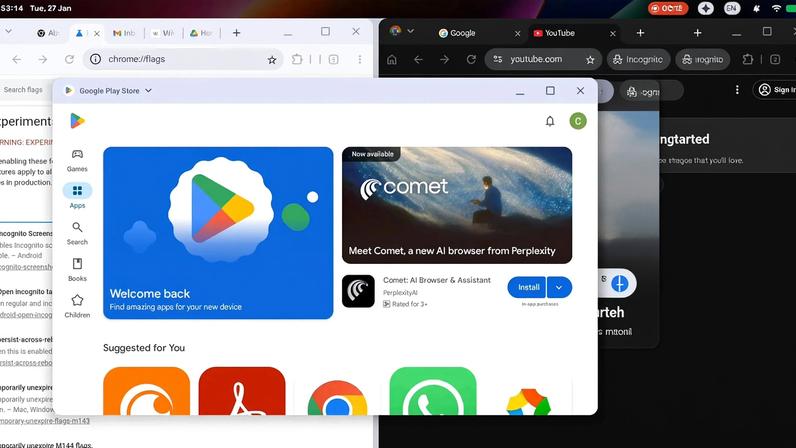Close the Google tab in dark window
The height and width of the screenshot is (448, 796).
point(517,34)
